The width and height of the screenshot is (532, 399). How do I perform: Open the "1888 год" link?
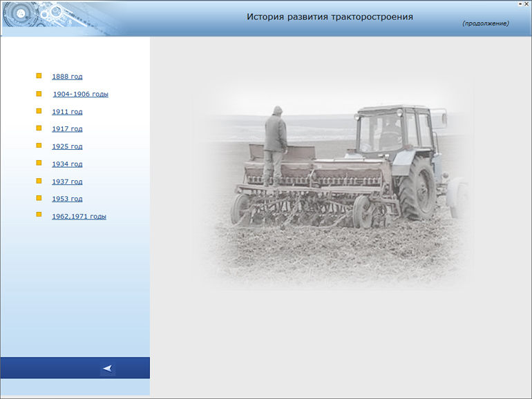[67, 77]
